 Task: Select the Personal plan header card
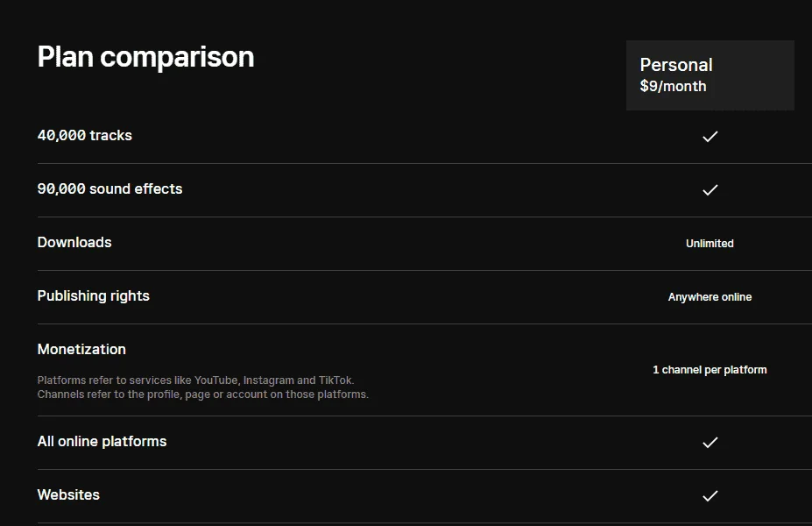coord(710,75)
